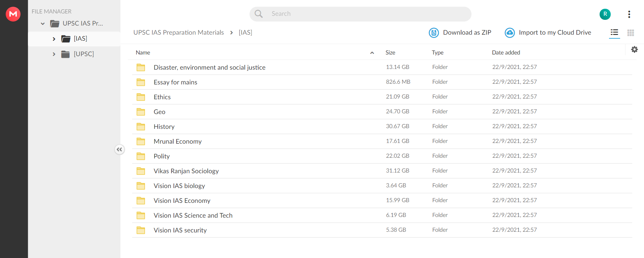Toggle Name column sort order arrow
The height and width of the screenshot is (258, 644).
tap(372, 53)
